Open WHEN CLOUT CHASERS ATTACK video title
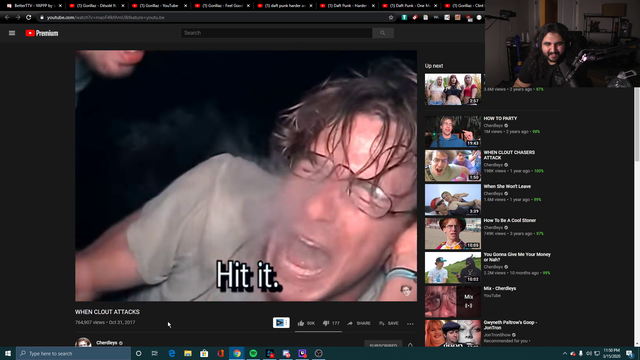This screenshot has width=640, height=360. pos(509,155)
